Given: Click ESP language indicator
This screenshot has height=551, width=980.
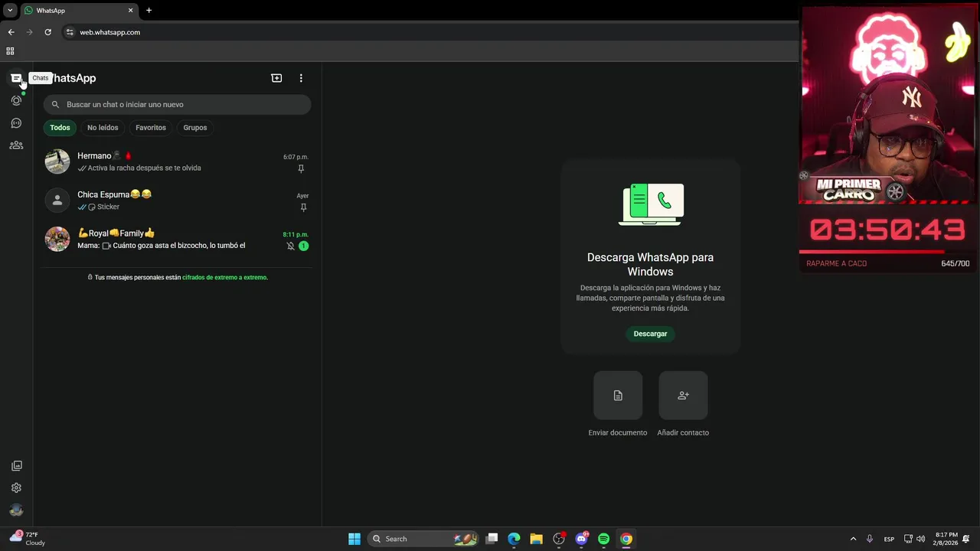Looking at the screenshot, I should [889, 539].
